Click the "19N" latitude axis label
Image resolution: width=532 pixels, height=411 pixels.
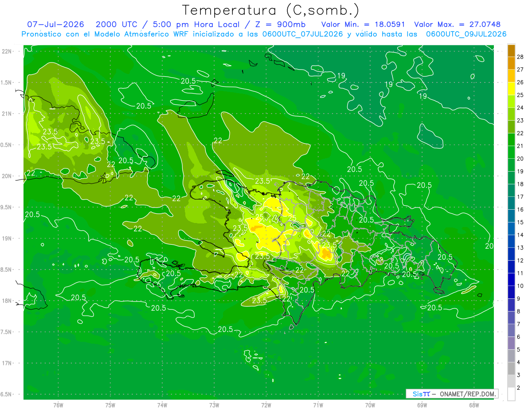[7, 239]
